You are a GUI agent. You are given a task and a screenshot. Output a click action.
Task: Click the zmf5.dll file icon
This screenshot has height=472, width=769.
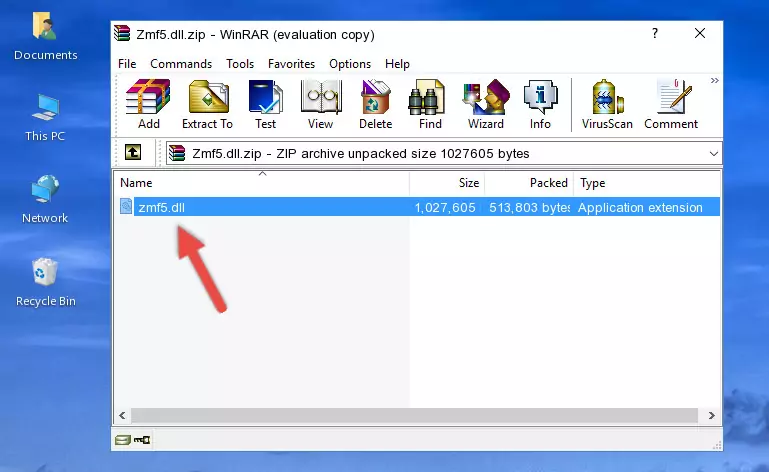[126, 207]
